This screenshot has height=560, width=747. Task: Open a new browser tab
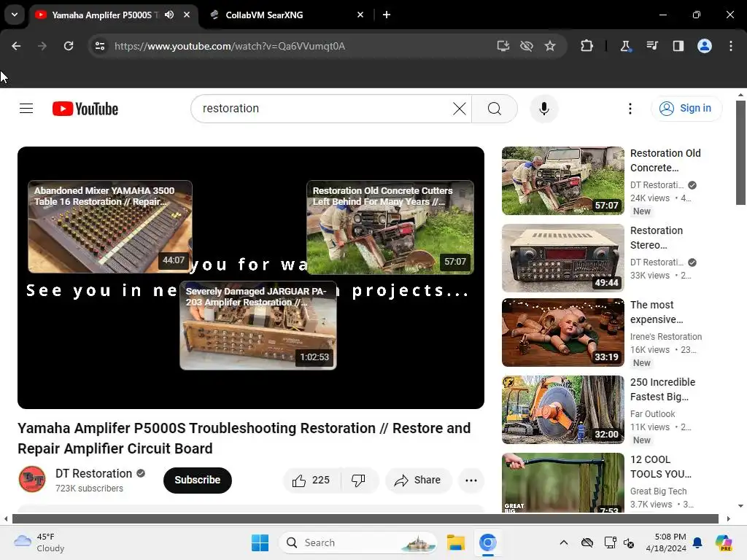[x=387, y=15]
